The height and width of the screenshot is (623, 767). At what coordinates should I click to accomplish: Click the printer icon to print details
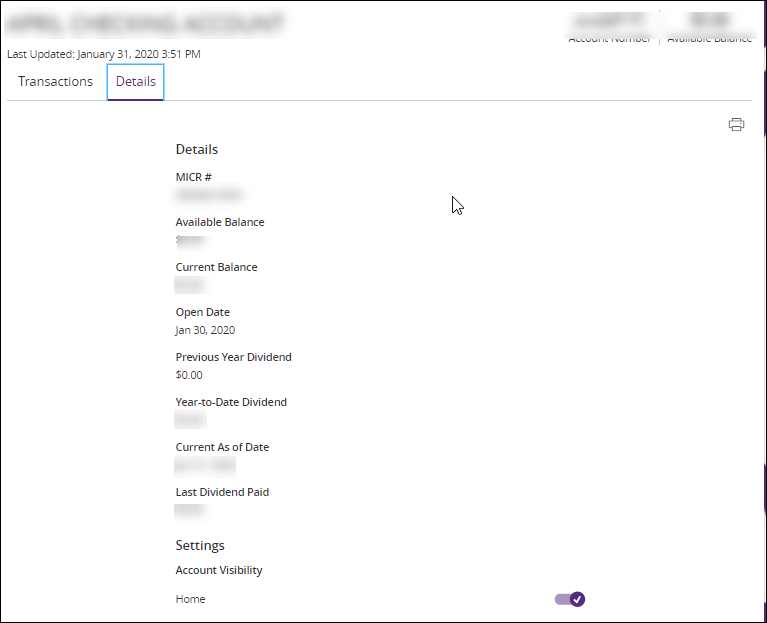coord(736,125)
